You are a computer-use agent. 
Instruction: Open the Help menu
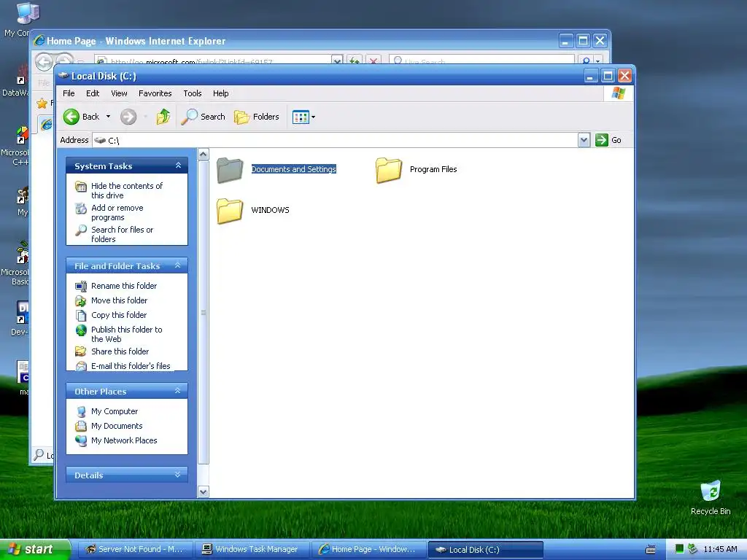coord(220,93)
